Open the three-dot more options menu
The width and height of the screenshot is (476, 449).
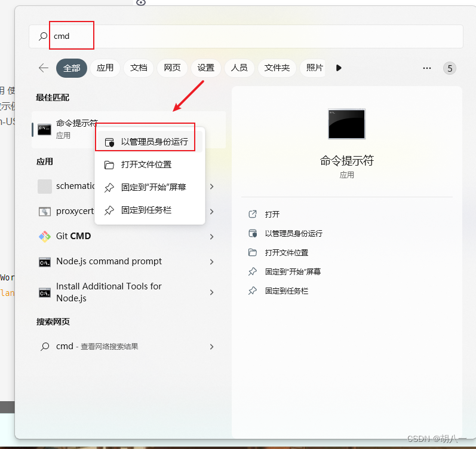[x=427, y=68]
